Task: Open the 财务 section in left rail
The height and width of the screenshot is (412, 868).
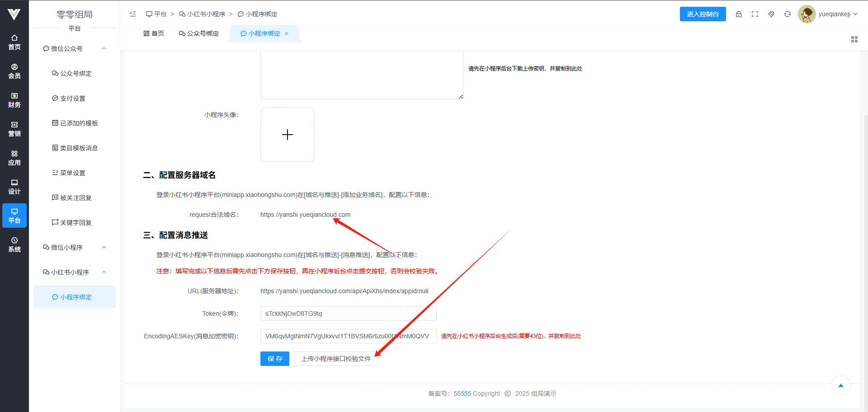Action: [x=14, y=100]
